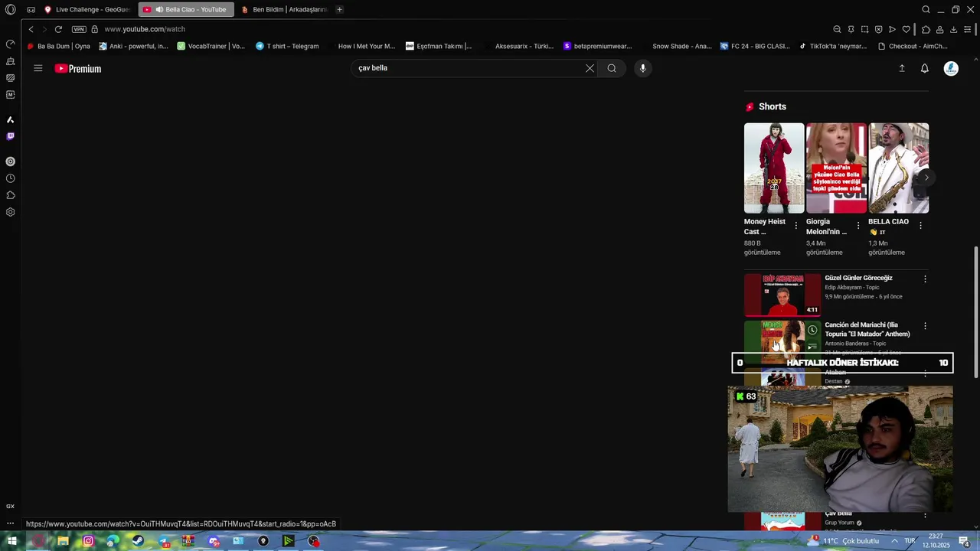Open the zoom-out magnifier in address bar
The width and height of the screenshot is (980, 551).
pos(837,29)
